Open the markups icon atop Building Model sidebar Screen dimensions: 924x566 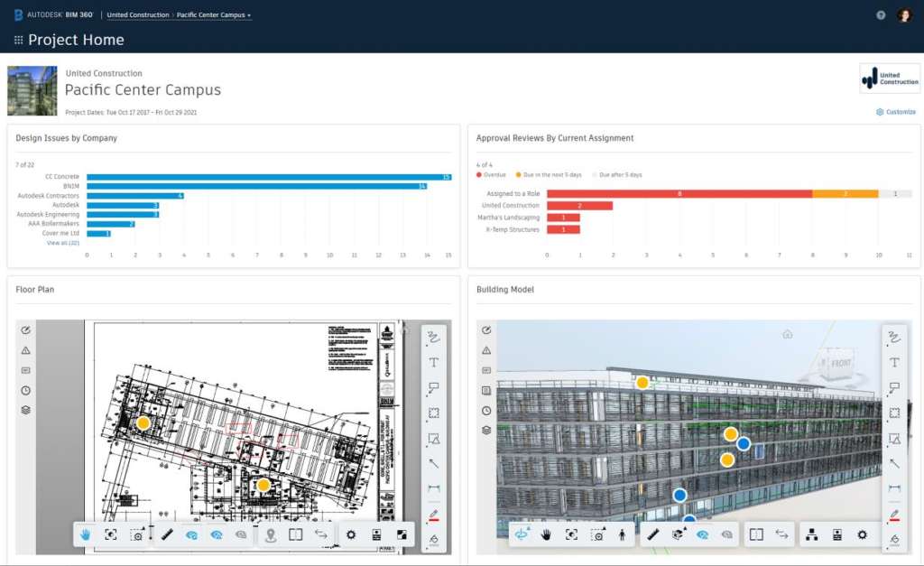486,330
